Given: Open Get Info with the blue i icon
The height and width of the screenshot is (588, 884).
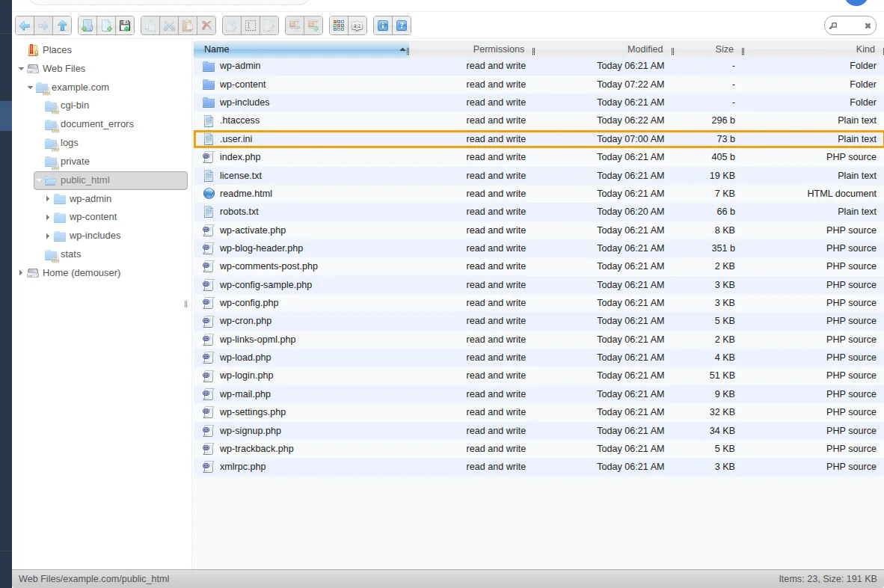Looking at the screenshot, I should 383,25.
